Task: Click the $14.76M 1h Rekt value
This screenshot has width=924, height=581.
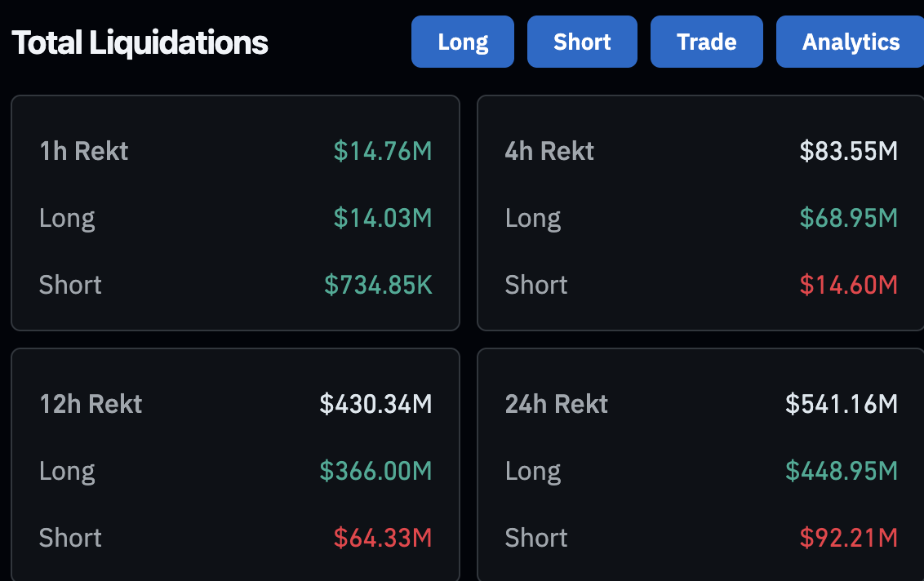Action: [384, 151]
